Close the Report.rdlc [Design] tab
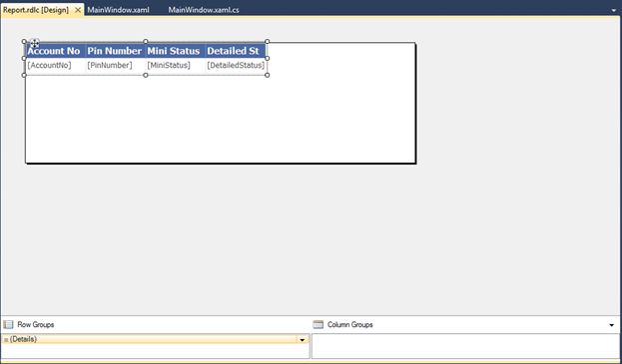622x364 pixels. coord(78,10)
